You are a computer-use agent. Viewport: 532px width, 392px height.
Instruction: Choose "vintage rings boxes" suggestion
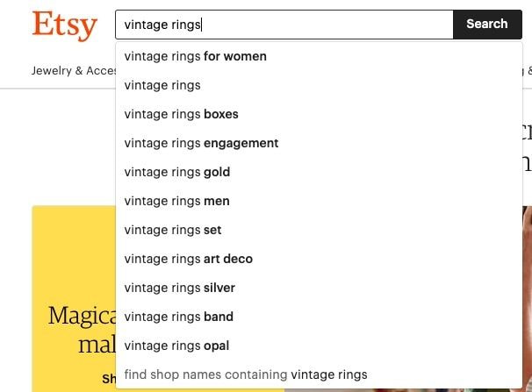click(x=182, y=114)
